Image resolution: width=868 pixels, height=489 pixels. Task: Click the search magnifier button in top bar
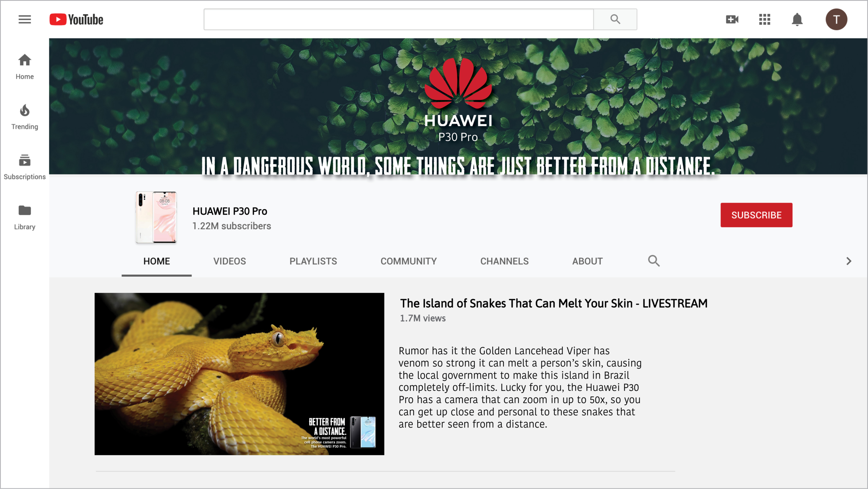click(x=615, y=19)
